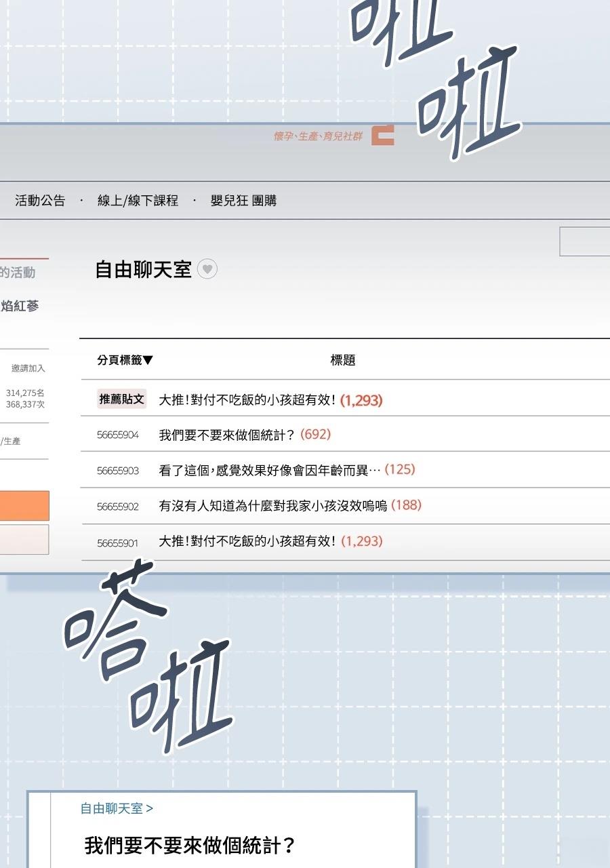Click the 標題 column header
The height and width of the screenshot is (868, 610).
pyautogui.click(x=343, y=360)
